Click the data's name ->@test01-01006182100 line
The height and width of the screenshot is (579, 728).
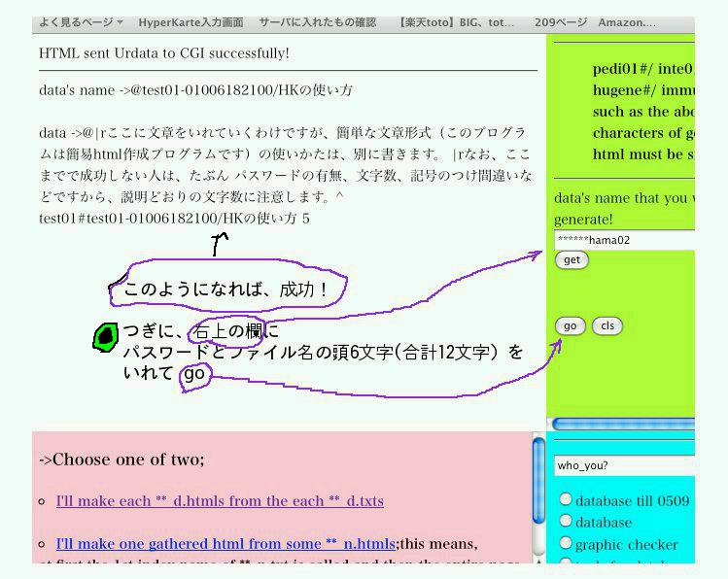point(195,89)
